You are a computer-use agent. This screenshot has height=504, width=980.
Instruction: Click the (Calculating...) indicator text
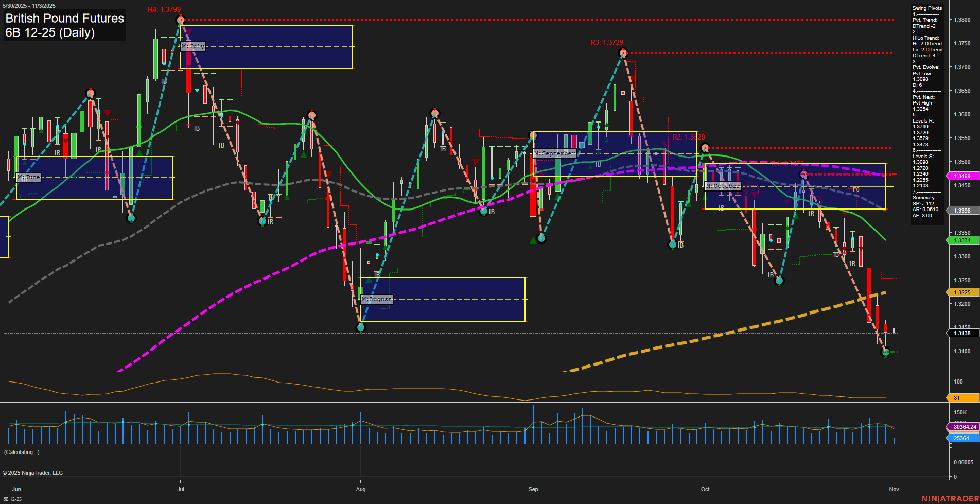point(22,451)
